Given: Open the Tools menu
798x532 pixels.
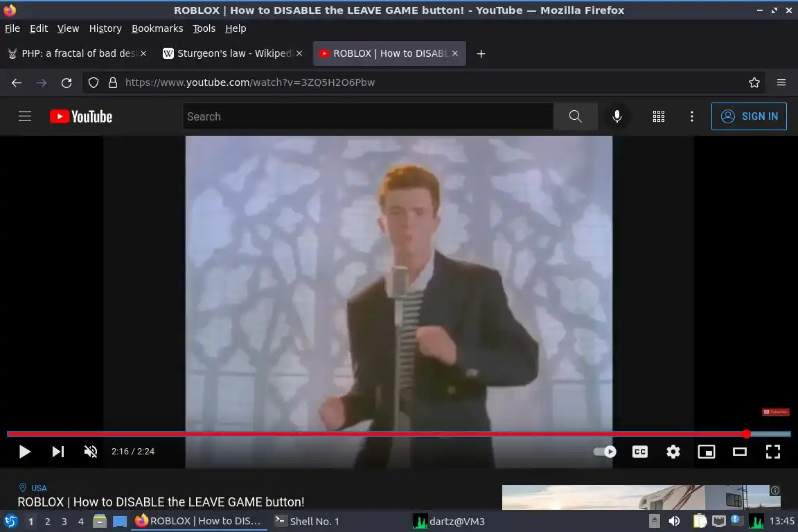Looking at the screenshot, I should [204, 28].
